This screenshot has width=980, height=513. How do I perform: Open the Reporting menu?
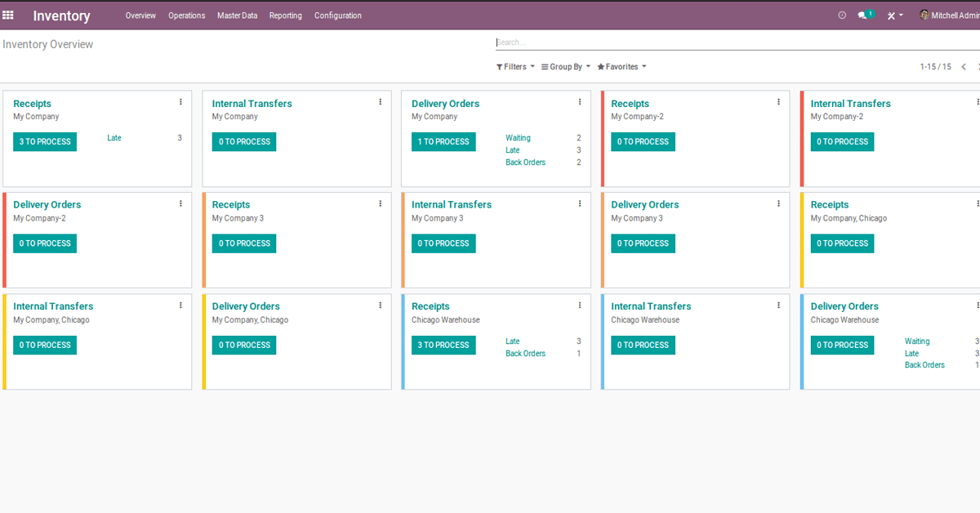(x=285, y=15)
